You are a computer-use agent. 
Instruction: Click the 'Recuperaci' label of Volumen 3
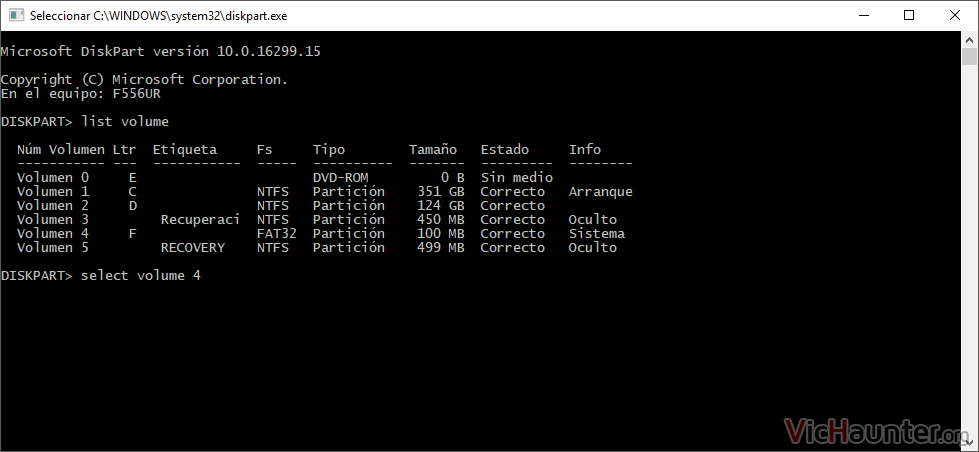(x=200, y=220)
